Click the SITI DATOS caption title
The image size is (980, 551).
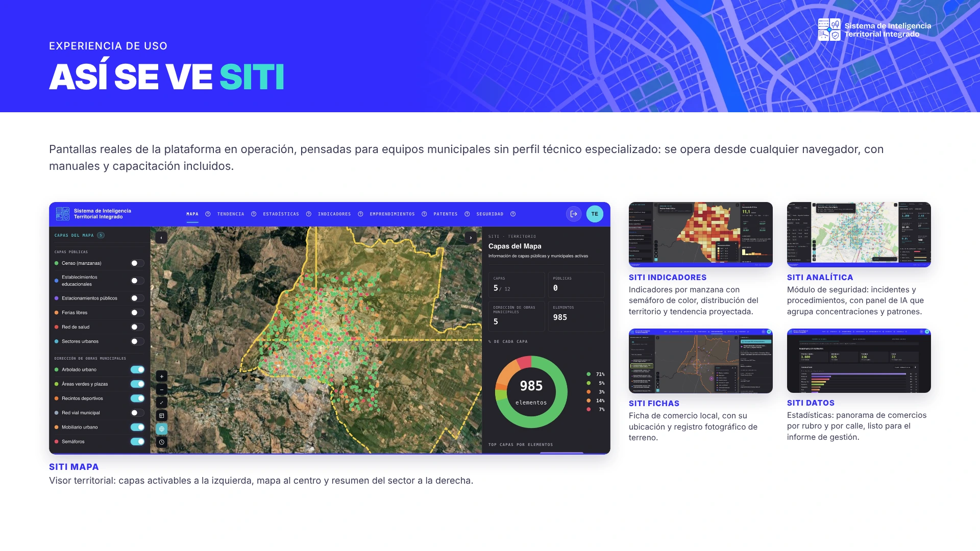point(811,403)
